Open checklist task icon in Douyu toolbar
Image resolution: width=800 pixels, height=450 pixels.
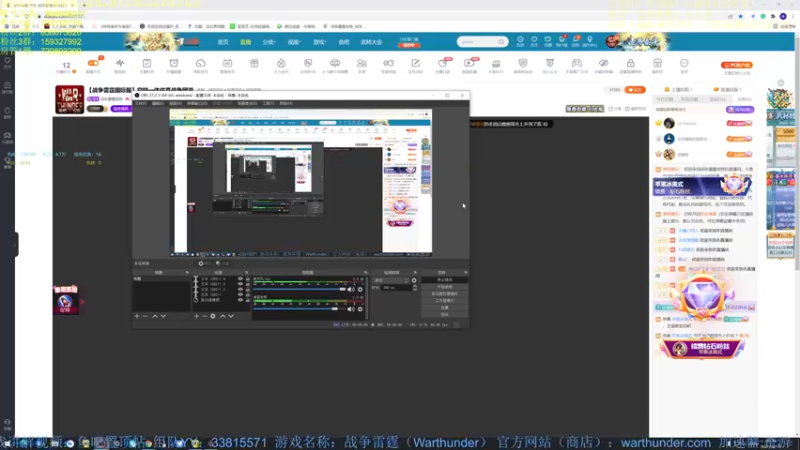[x=146, y=64]
